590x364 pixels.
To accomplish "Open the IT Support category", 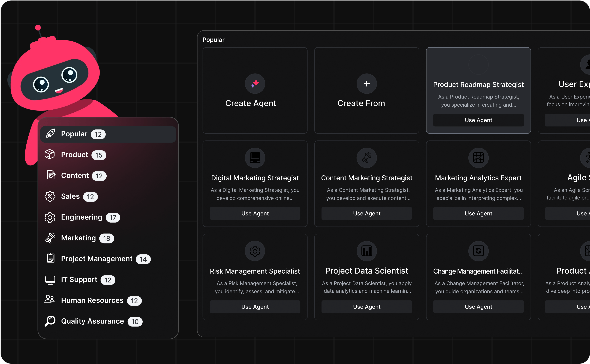I will [x=79, y=280].
